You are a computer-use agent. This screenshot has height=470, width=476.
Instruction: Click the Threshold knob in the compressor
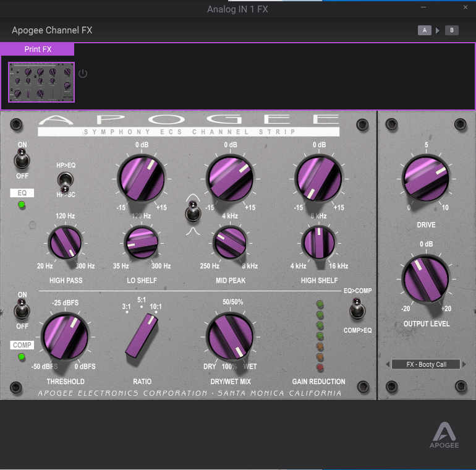click(x=65, y=337)
